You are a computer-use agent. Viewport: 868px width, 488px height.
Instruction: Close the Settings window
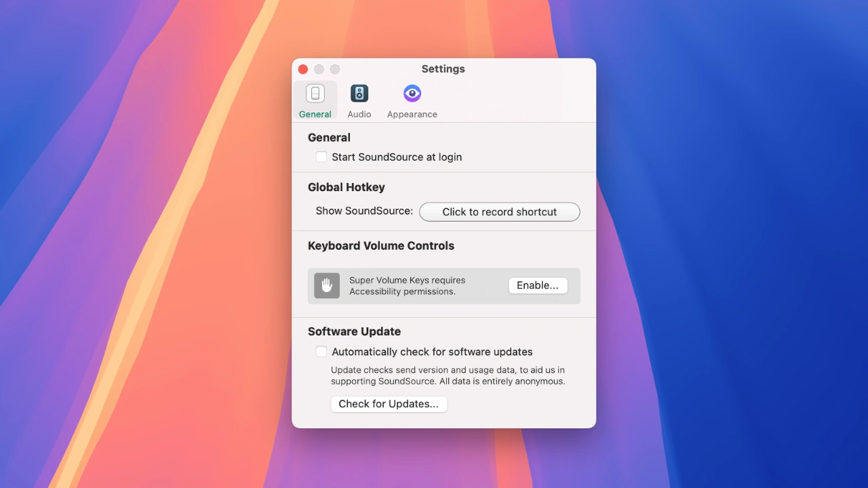[x=303, y=69]
